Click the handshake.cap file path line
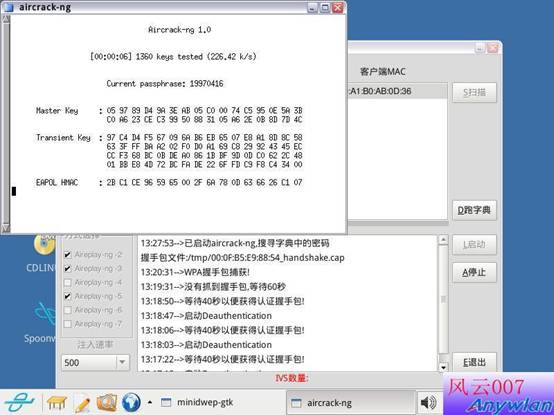 (x=242, y=258)
